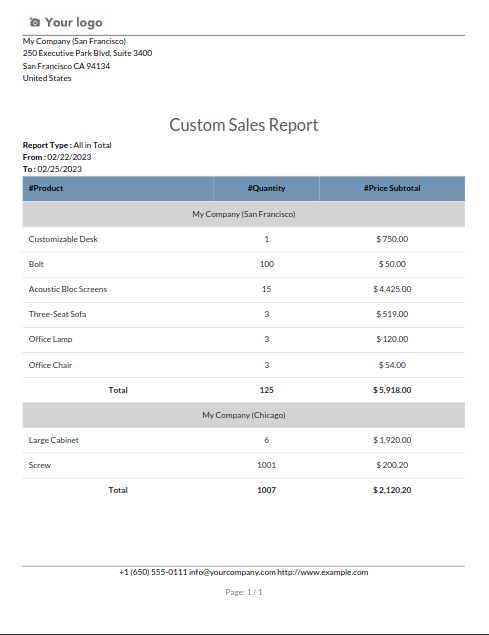This screenshot has width=489, height=635.
Task: Click the Page 1 / 1 indicator
Action: [x=243, y=592]
